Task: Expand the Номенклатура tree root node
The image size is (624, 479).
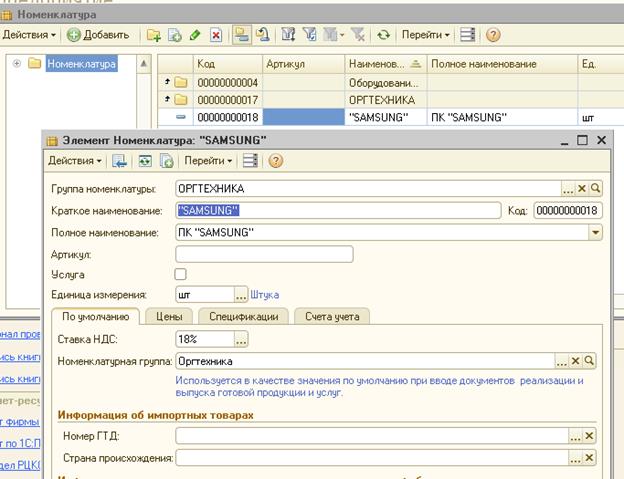Action: 18,64
